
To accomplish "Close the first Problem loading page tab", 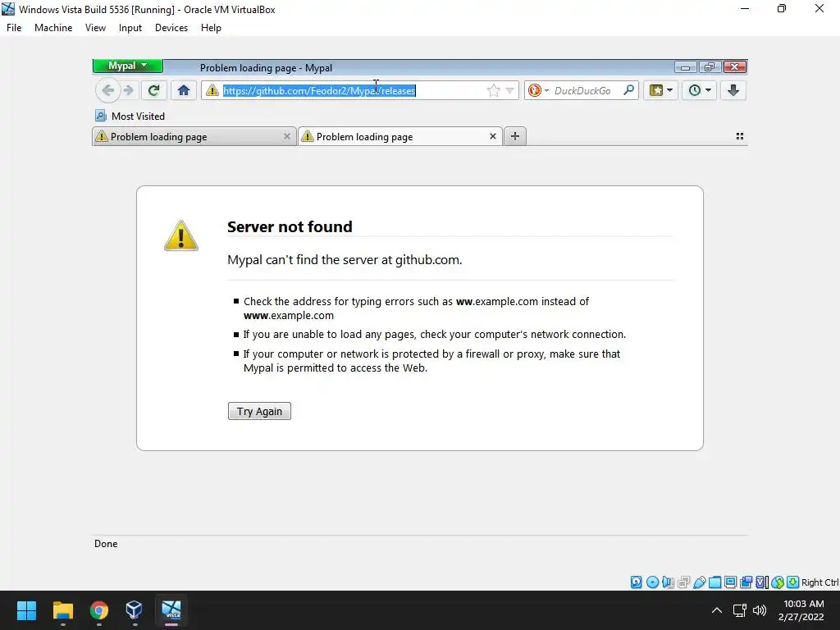I will (x=286, y=136).
